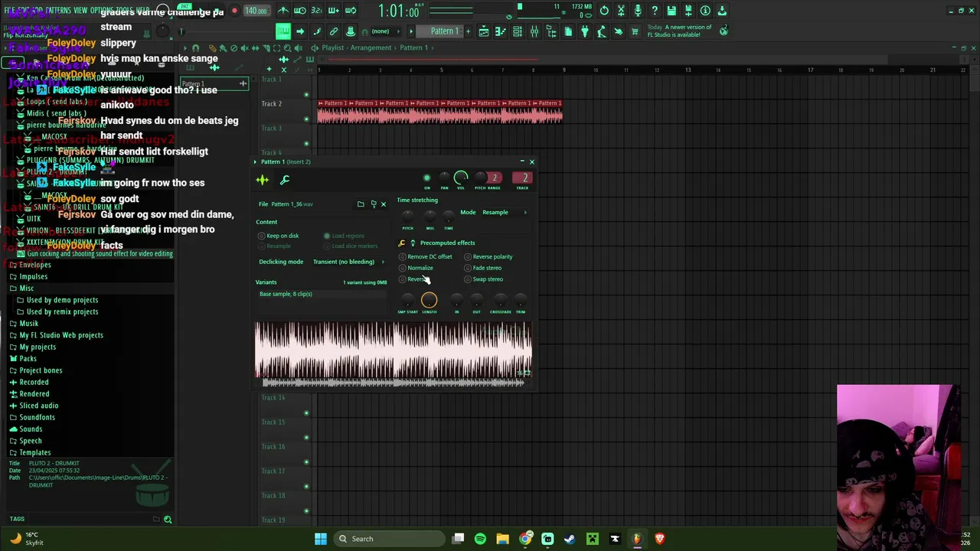Enable Remove DC offset
This screenshot has height=551, width=980.
point(426,257)
